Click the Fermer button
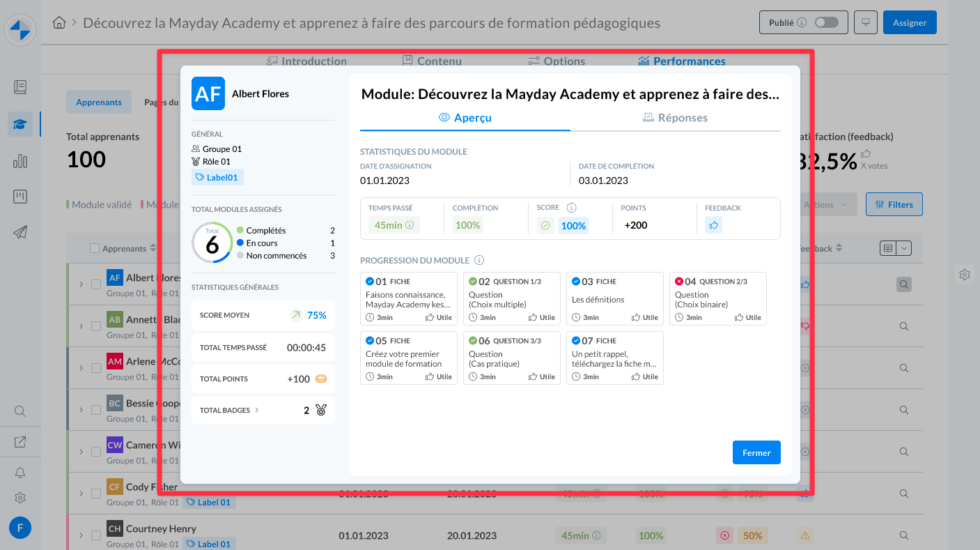The image size is (980, 550). coord(756,452)
